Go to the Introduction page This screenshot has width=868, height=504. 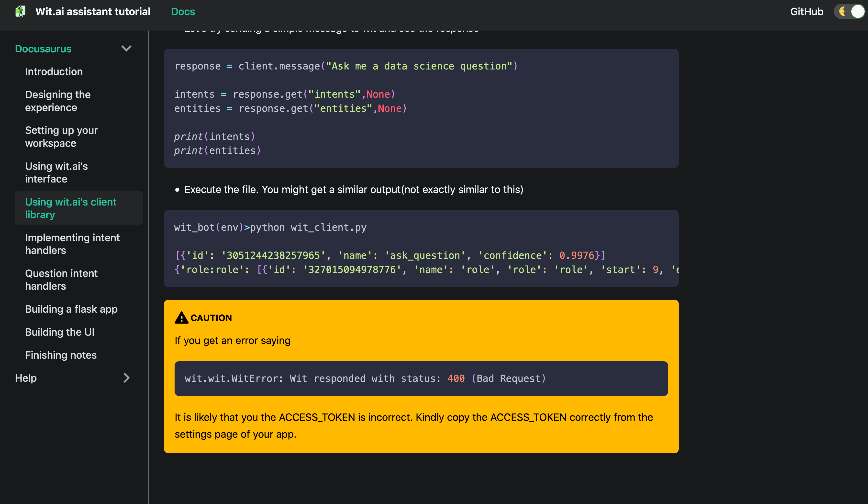(54, 71)
